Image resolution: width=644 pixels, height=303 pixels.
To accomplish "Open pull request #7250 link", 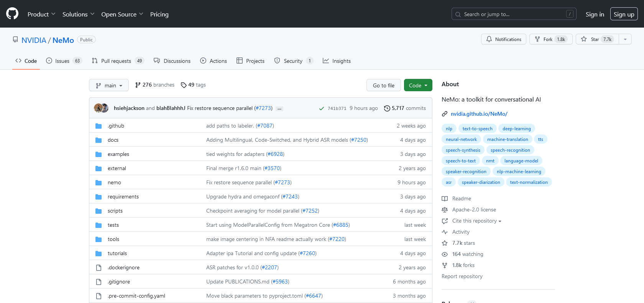I will [x=359, y=140].
